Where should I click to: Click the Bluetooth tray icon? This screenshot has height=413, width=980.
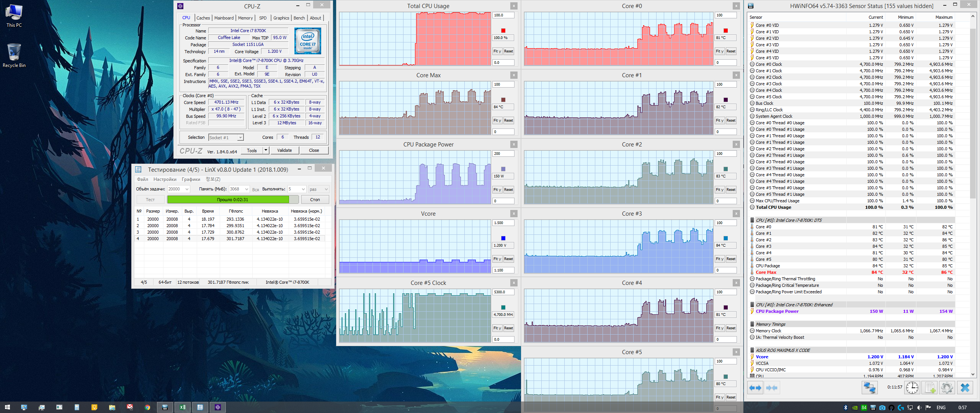coord(846,408)
